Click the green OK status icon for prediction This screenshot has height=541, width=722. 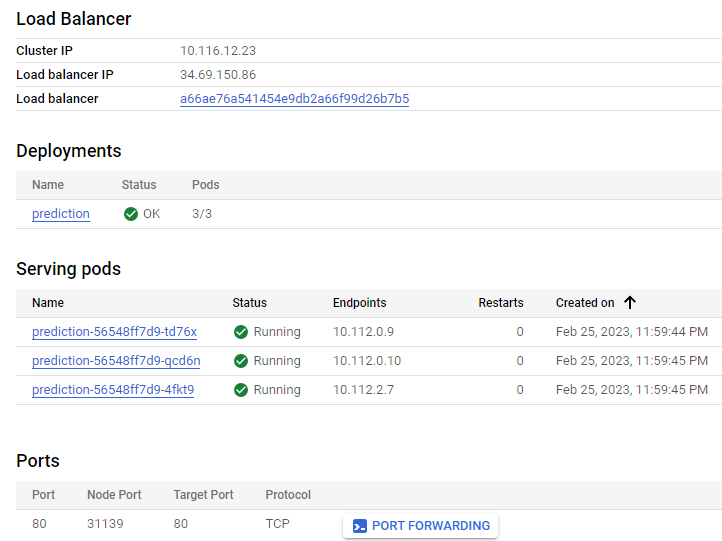pyautogui.click(x=131, y=214)
